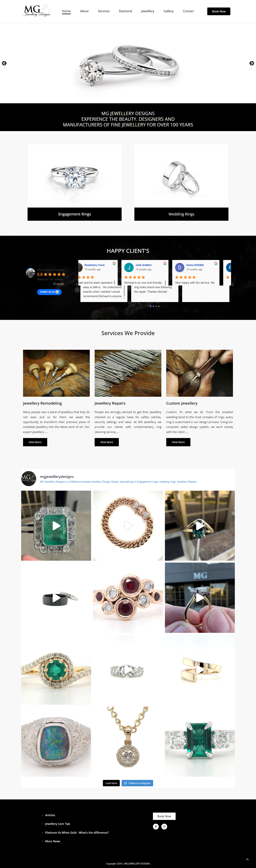Open the Gallery menu item

[168, 11]
